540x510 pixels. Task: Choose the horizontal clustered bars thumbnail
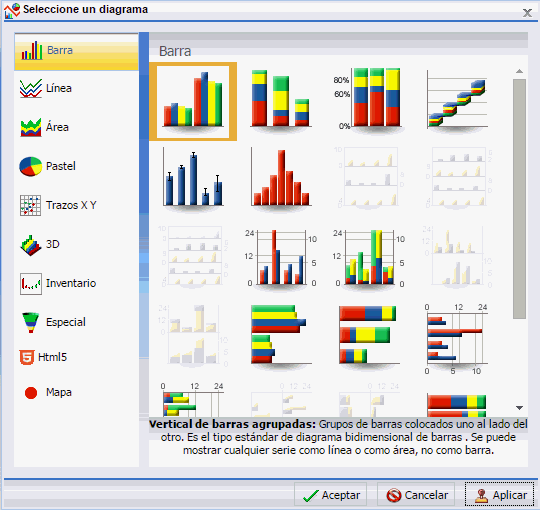tap(281, 337)
